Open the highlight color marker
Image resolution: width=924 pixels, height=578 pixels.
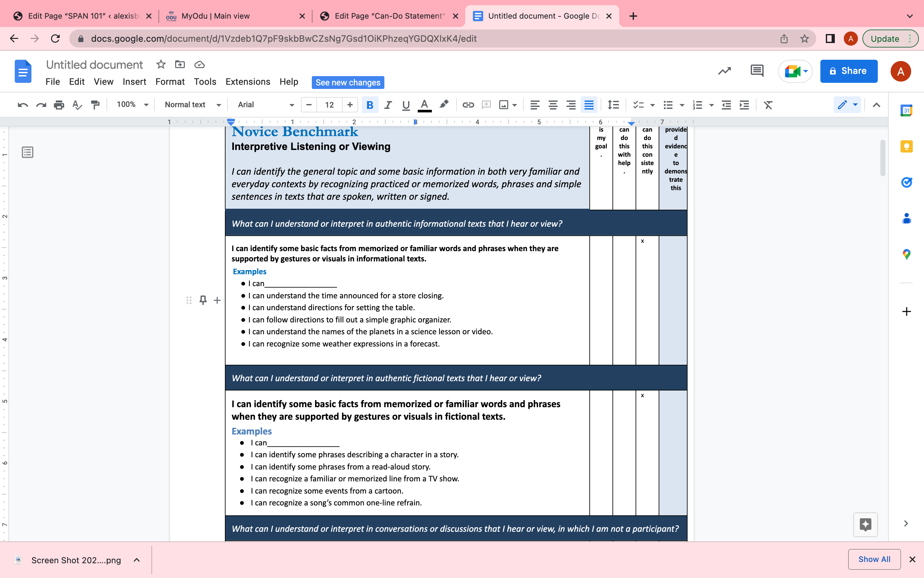click(x=443, y=104)
